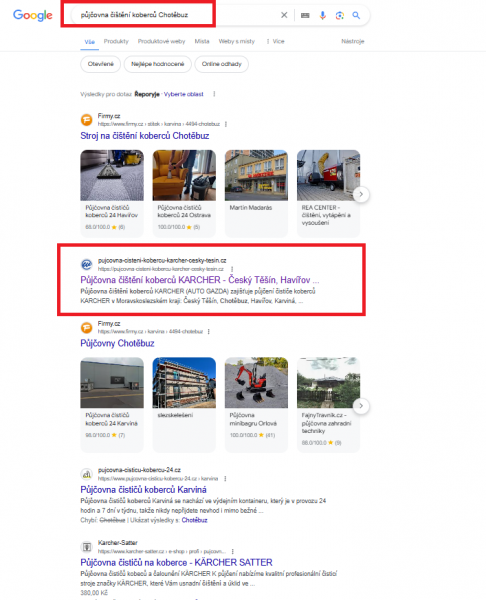Open Půjčovna čističů koberců 24 Karviná card

[x=112, y=404]
